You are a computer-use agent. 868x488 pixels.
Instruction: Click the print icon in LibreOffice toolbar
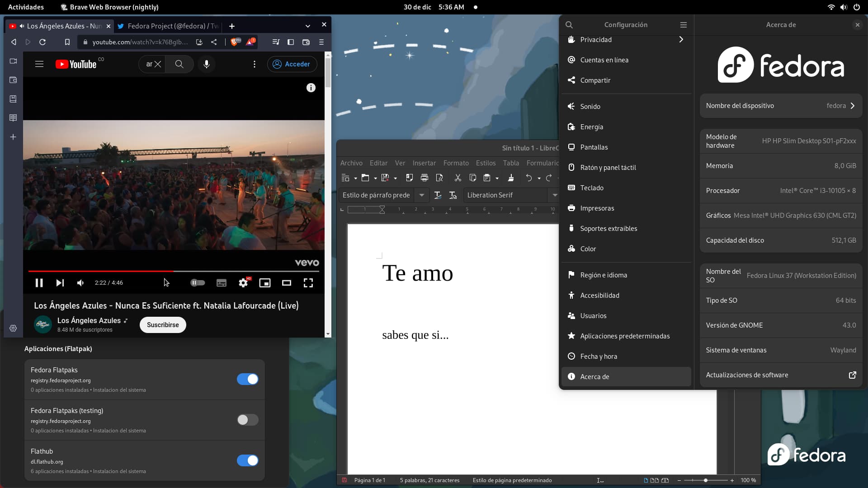click(424, 178)
